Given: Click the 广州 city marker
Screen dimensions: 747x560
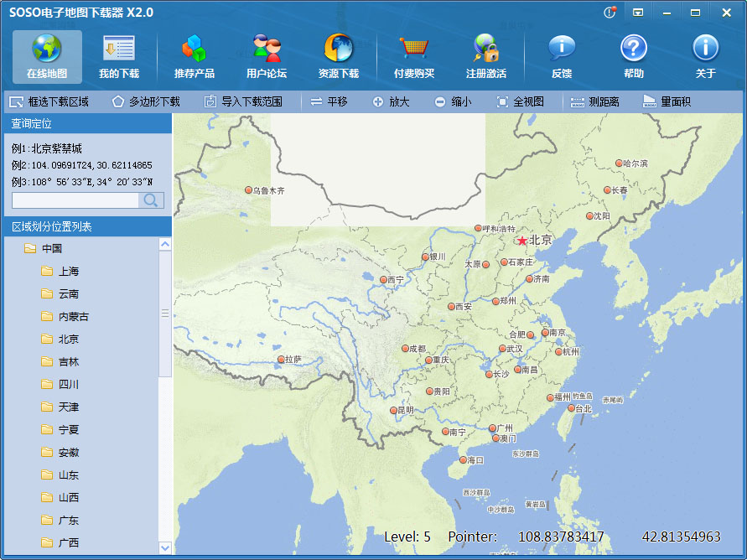Looking at the screenshot, I should point(492,428).
